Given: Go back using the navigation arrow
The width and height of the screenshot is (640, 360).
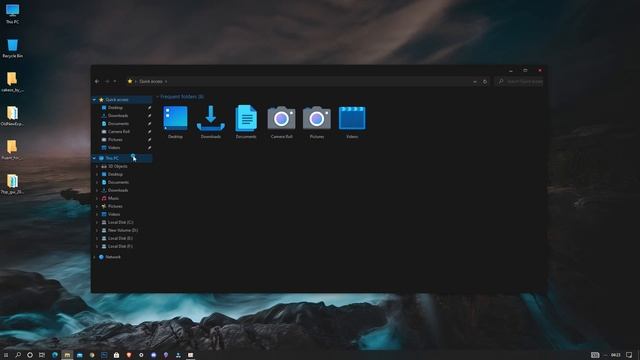Looking at the screenshot, I should (97, 82).
